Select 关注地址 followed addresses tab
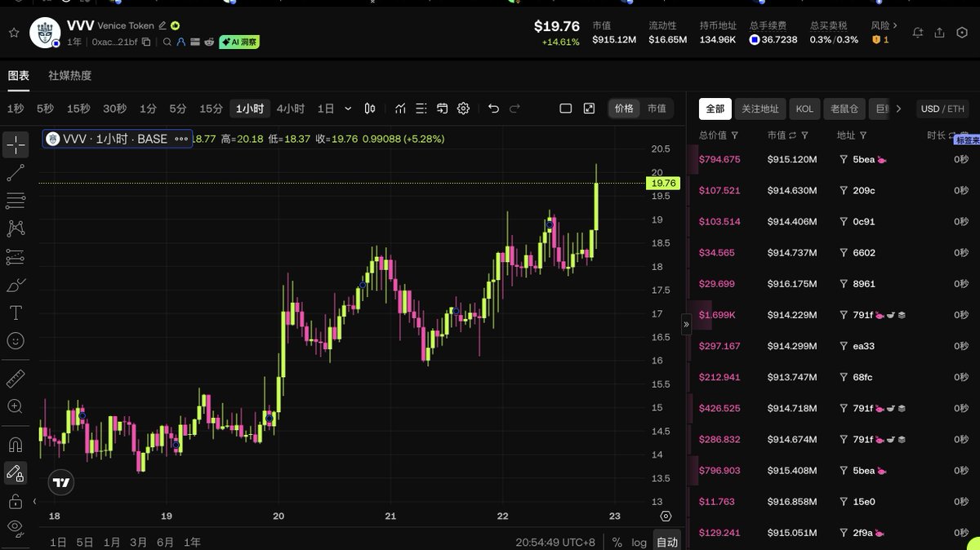Image resolution: width=980 pixels, height=550 pixels. pyautogui.click(x=759, y=109)
